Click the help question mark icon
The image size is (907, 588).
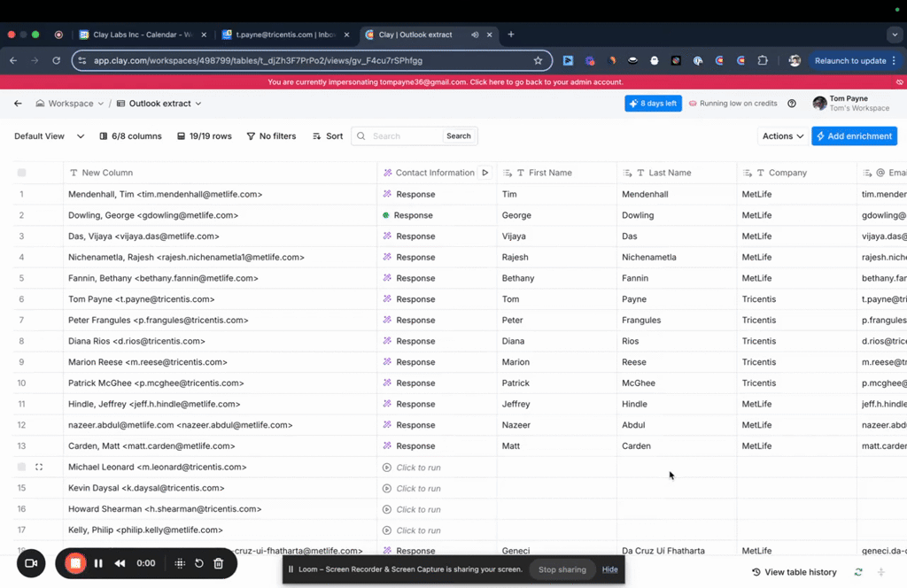[x=792, y=104]
